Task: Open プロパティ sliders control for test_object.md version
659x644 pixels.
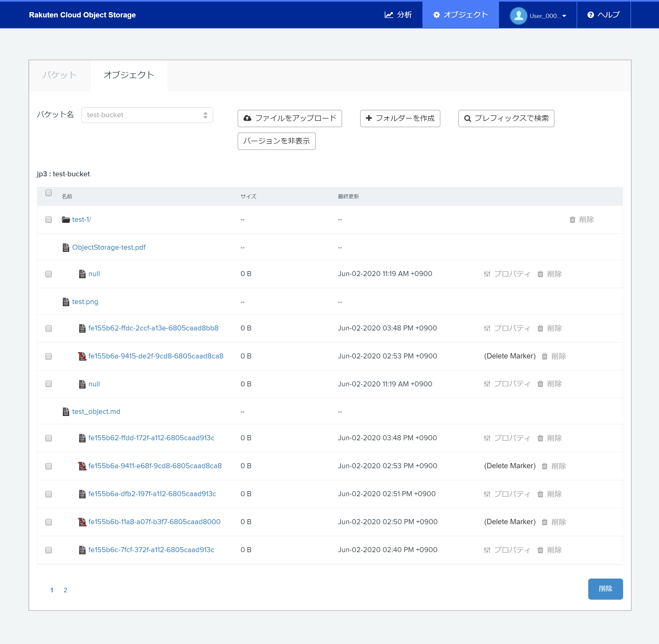Action: pyautogui.click(x=487, y=438)
